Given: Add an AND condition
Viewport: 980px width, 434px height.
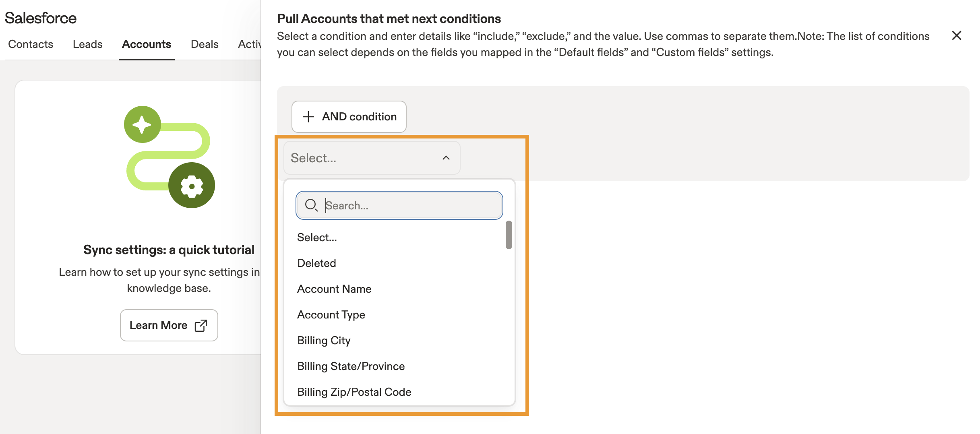Looking at the screenshot, I should tap(349, 117).
